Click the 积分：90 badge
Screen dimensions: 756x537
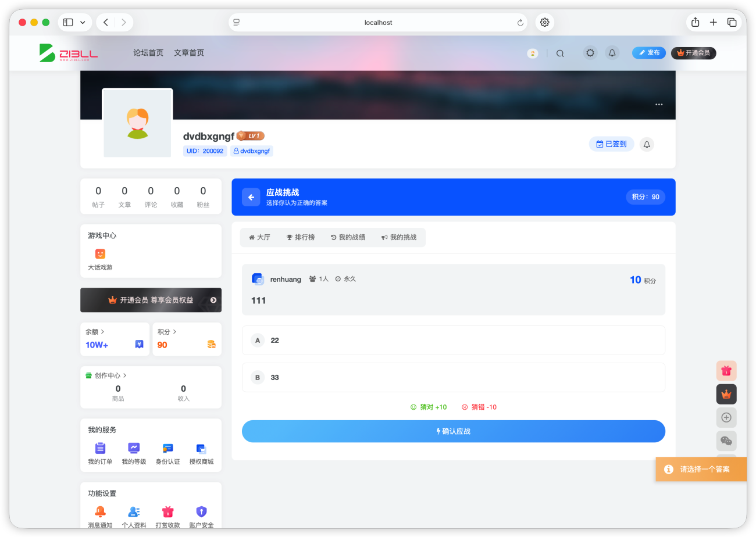646,197
